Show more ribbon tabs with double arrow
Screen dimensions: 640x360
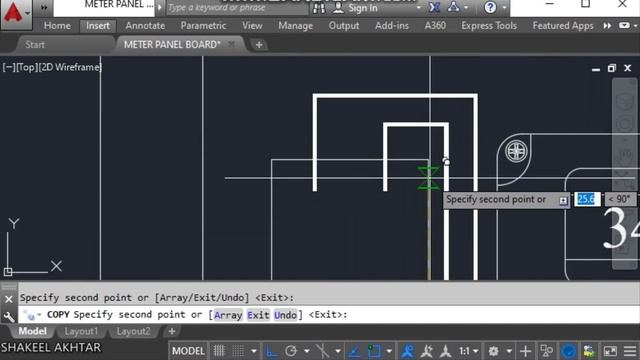click(x=607, y=26)
